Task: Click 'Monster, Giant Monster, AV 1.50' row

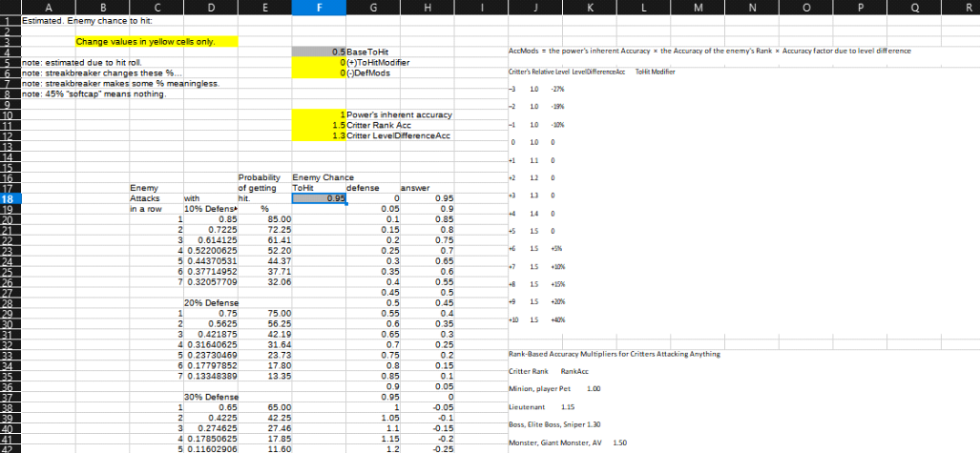Action: [x=568, y=443]
